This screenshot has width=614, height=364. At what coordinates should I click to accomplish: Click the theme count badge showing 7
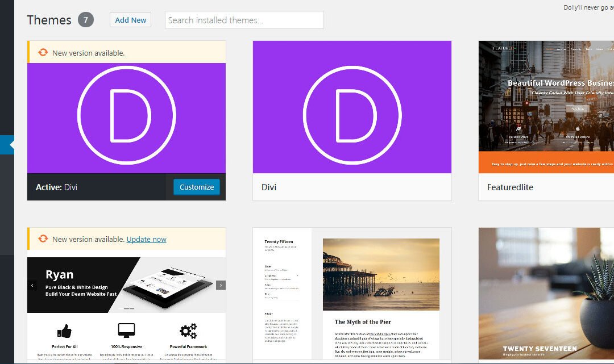tap(86, 20)
